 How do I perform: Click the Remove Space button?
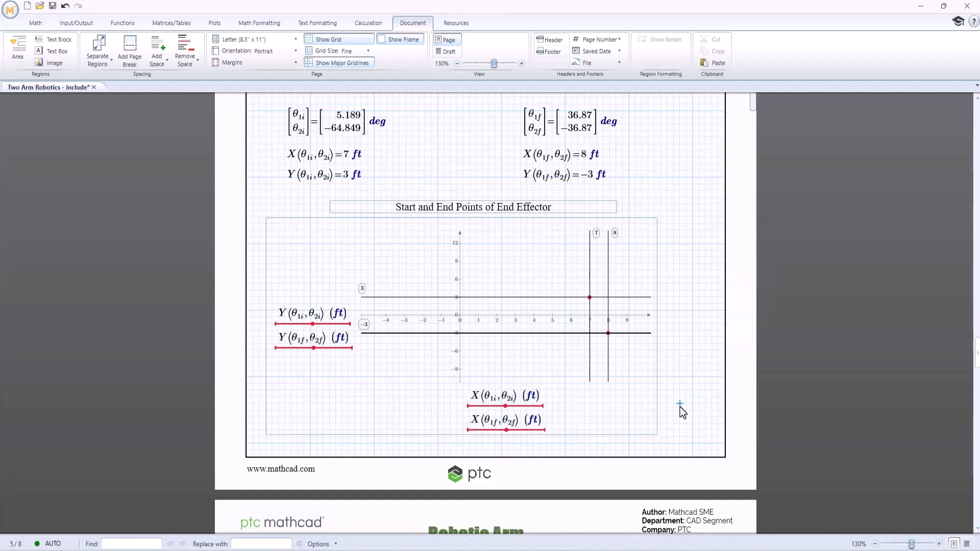tap(186, 51)
